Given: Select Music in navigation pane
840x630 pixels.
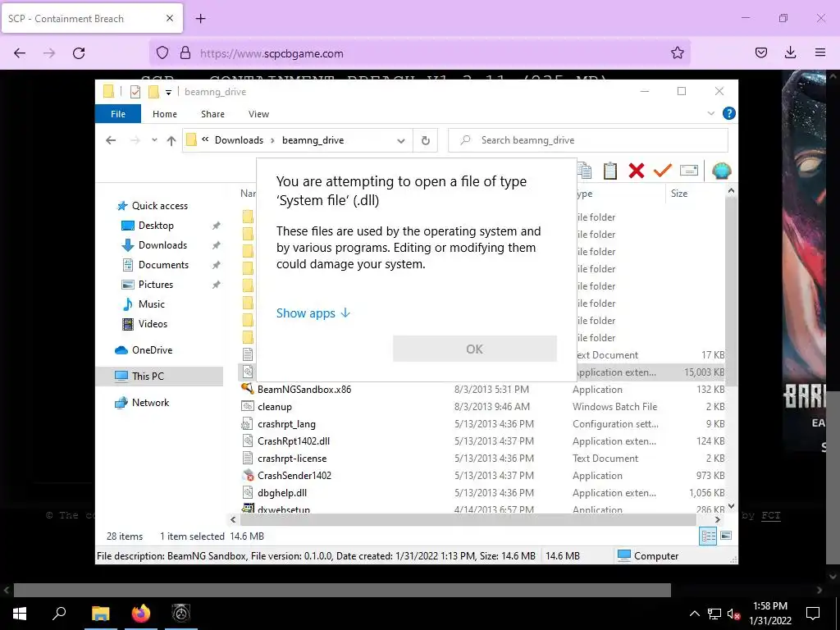Looking at the screenshot, I should pyautogui.click(x=152, y=304).
